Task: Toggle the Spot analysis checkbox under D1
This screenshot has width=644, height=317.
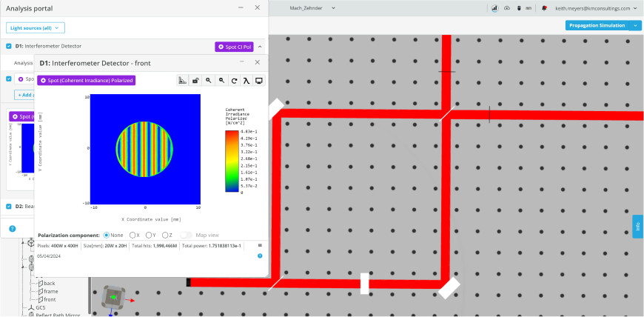Action: [9, 79]
